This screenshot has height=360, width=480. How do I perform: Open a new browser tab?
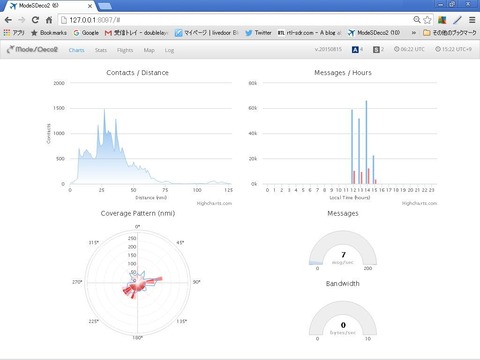click(x=105, y=6)
